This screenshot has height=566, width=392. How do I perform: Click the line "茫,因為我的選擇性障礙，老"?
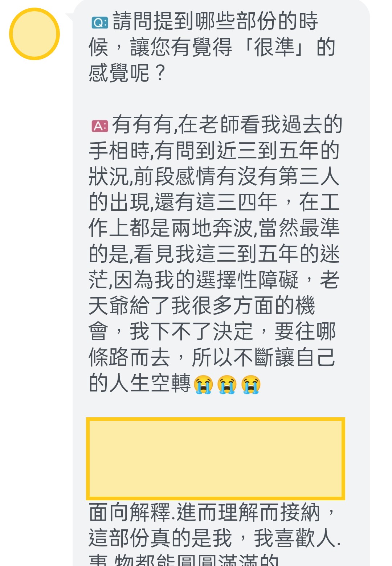click(x=215, y=280)
